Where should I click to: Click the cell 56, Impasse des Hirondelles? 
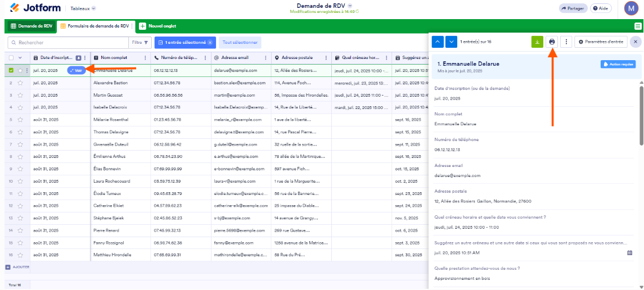[301, 95]
